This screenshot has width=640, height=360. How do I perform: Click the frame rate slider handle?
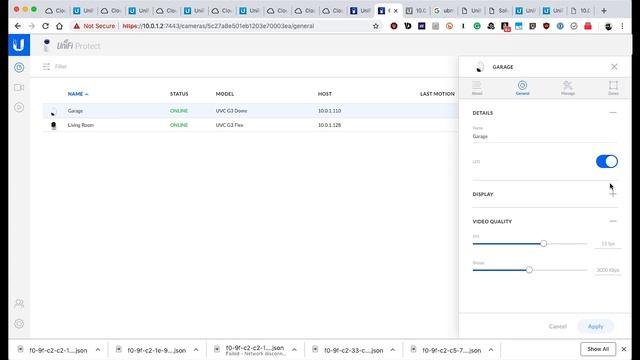coord(543,243)
